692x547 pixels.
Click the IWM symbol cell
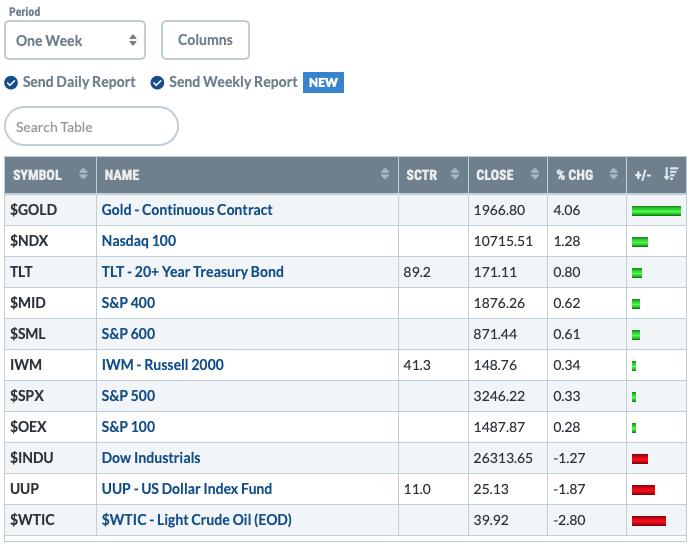click(x=50, y=365)
